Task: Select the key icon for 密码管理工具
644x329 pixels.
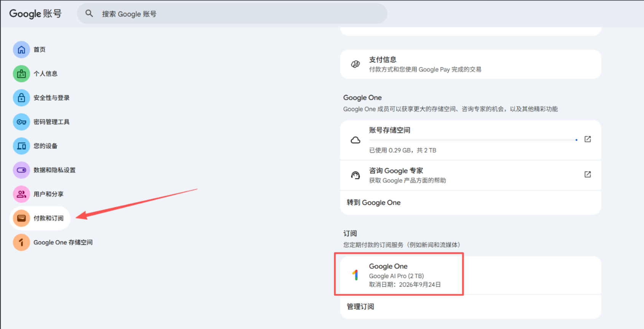Action: click(x=21, y=122)
